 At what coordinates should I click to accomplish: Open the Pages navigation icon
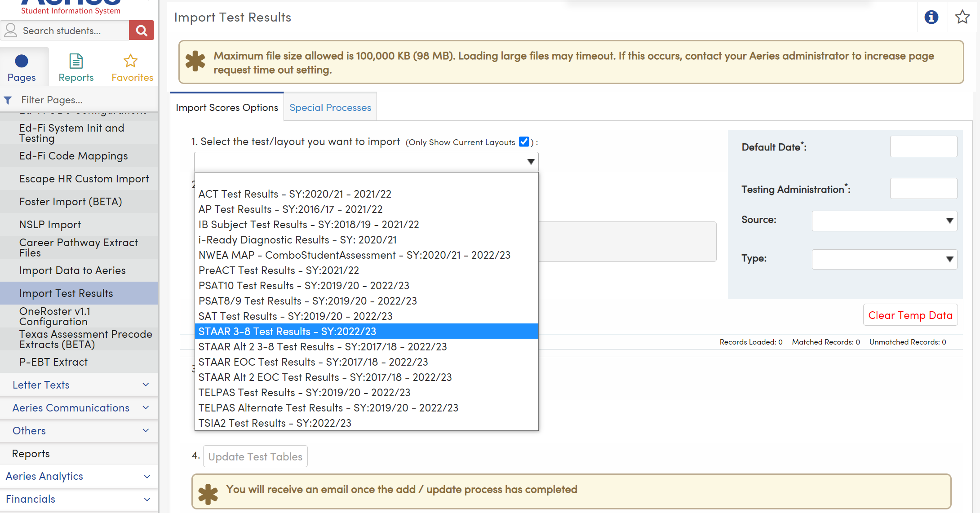pyautogui.click(x=22, y=66)
